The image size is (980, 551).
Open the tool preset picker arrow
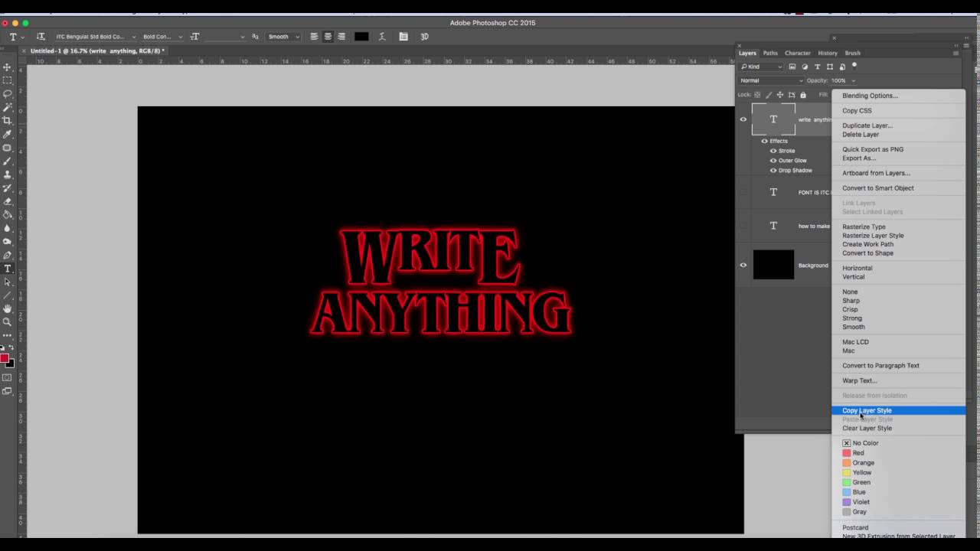[23, 37]
